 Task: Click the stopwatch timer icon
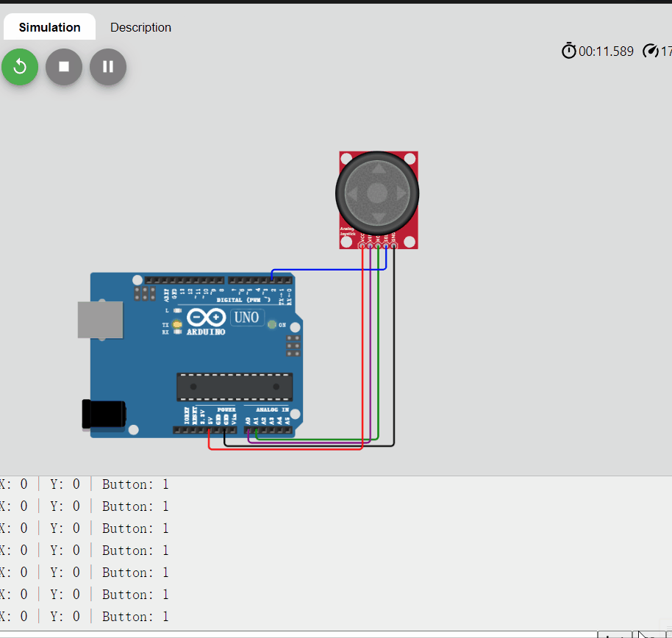pyautogui.click(x=568, y=51)
